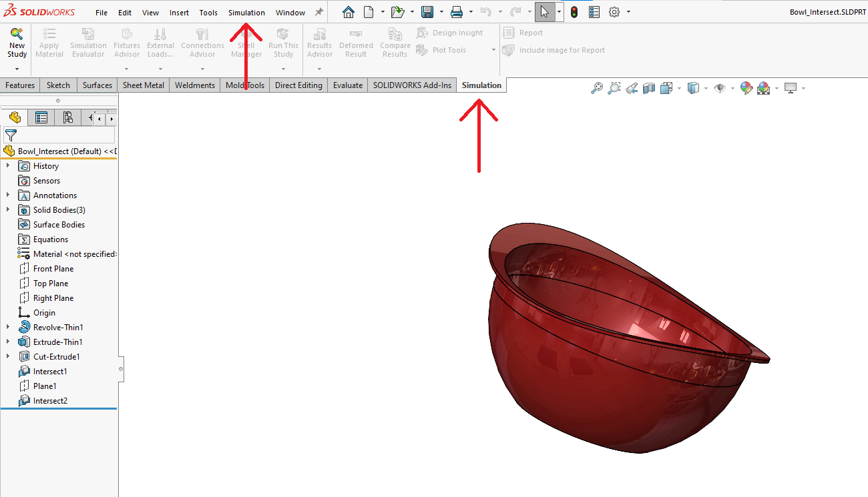Click the feature tree filter field
Image resolution: width=868 pixels, height=497 pixels.
[63, 135]
